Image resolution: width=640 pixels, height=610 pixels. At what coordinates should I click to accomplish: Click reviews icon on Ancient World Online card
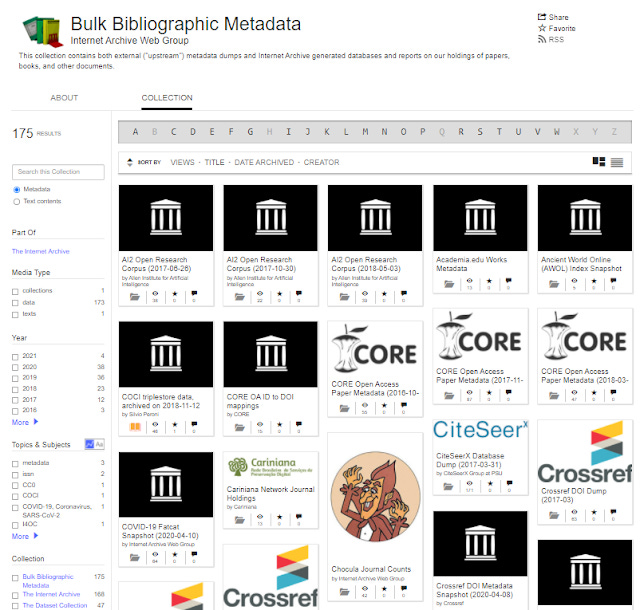point(613,281)
